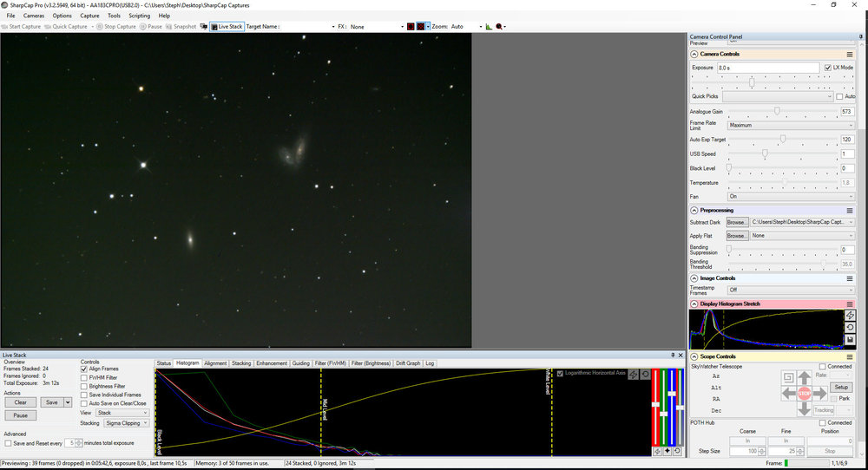868x470 pixels.
Task: Open the File menu
Action: pyautogui.click(x=10, y=16)
